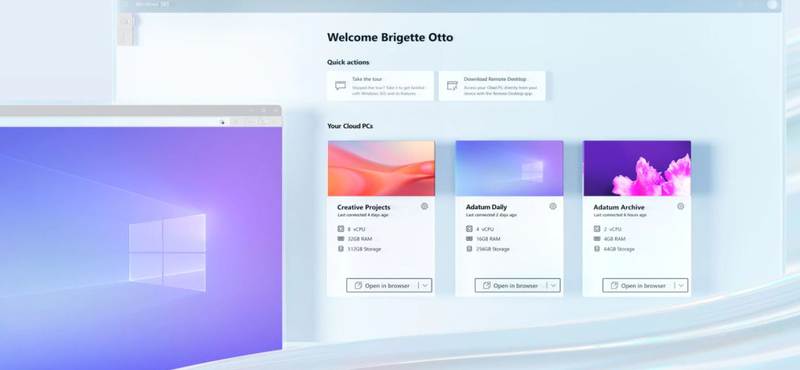Click "Last connected 4 days ago" text
Screen dimensions: 800x370
click(363, 215)
